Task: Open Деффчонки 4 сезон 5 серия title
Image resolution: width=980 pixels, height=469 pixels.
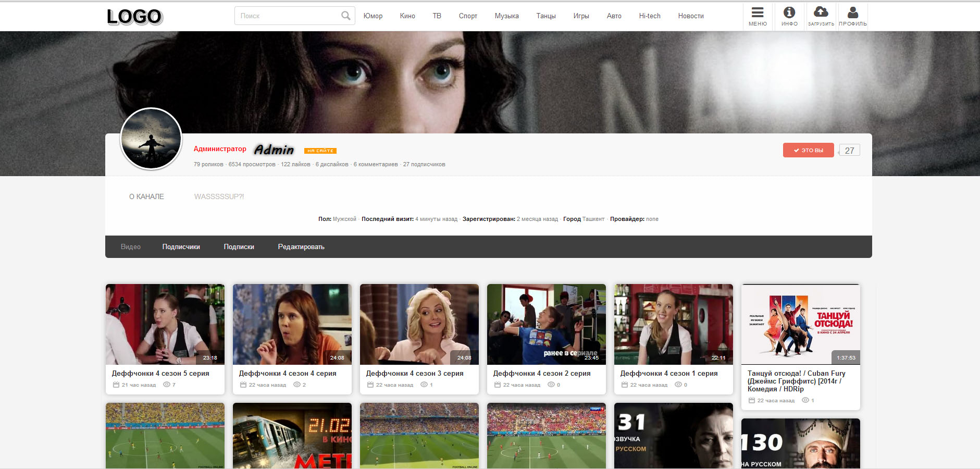Action: tap(160, 373)
